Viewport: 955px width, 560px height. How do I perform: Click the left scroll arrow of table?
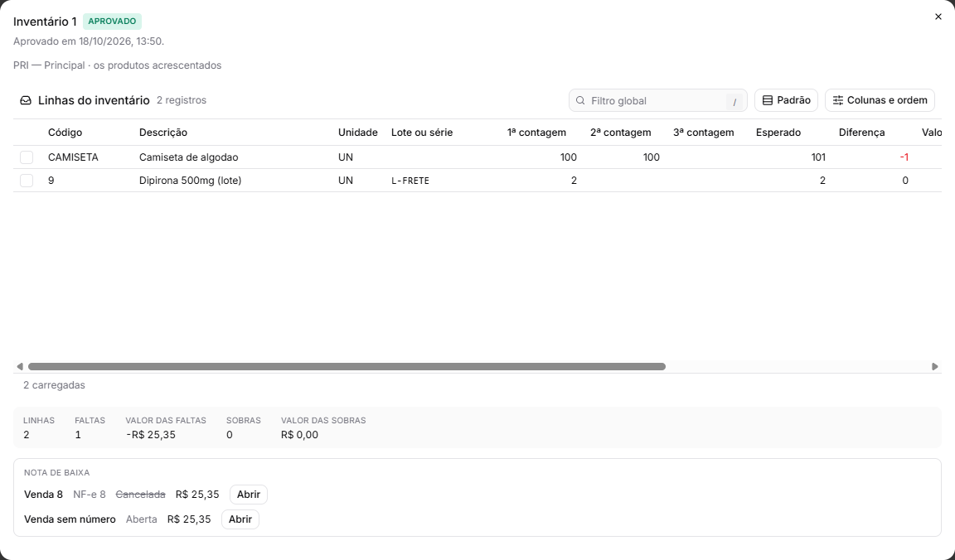20,366
